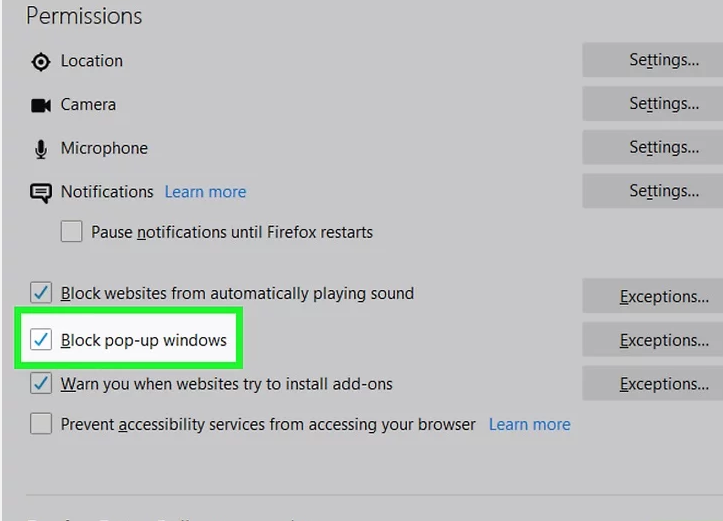Toggle the Block pop-up windows checkbox
Image resolution: width=723 pixels, height=521 pixels.
point(41,340)
